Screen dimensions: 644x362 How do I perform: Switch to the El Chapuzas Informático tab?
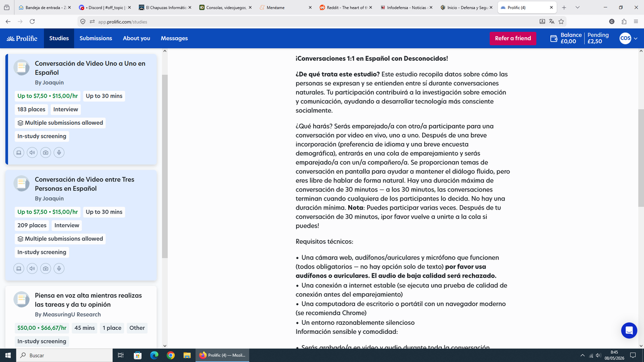click(x=165, y=8)
